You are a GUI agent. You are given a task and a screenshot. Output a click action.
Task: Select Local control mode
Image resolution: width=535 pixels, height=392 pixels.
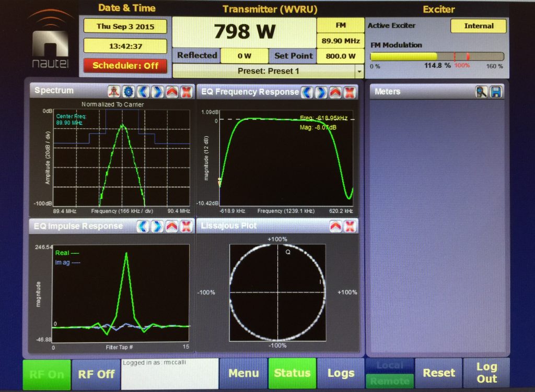390,365
